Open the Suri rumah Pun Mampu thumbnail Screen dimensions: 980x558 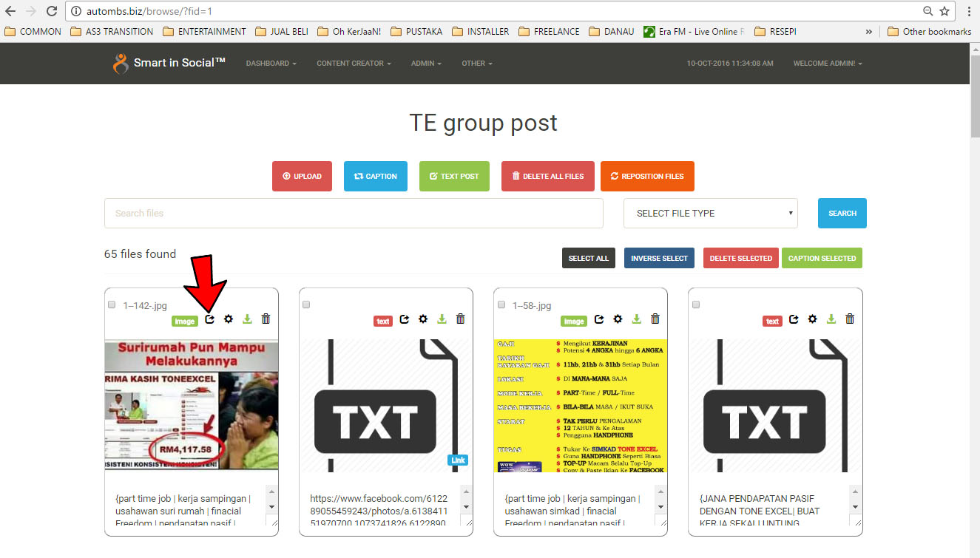coord(192,405)
